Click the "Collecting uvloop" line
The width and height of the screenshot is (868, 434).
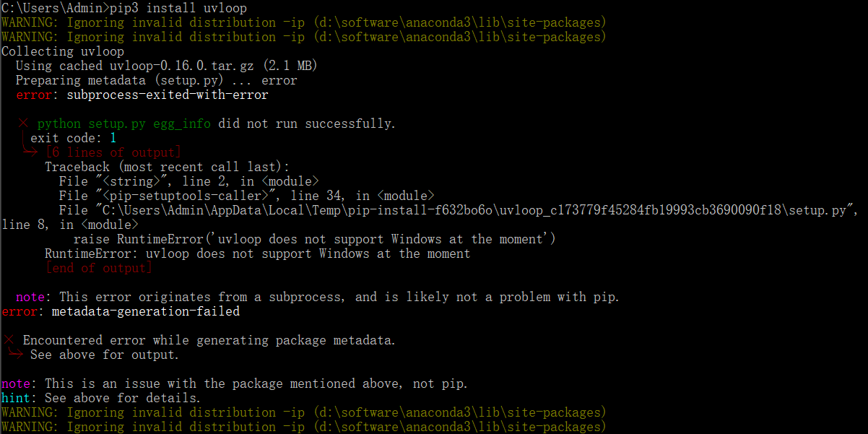click(x=63, y=51)
